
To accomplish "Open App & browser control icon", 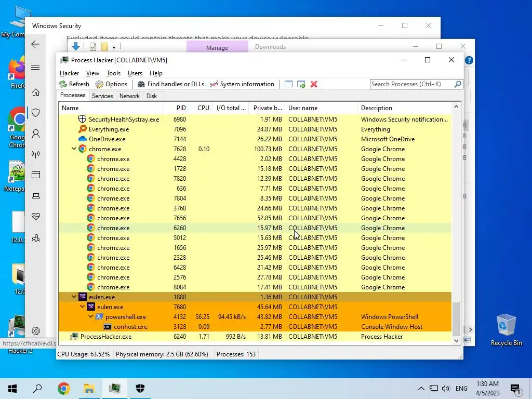I will point(36,175).
